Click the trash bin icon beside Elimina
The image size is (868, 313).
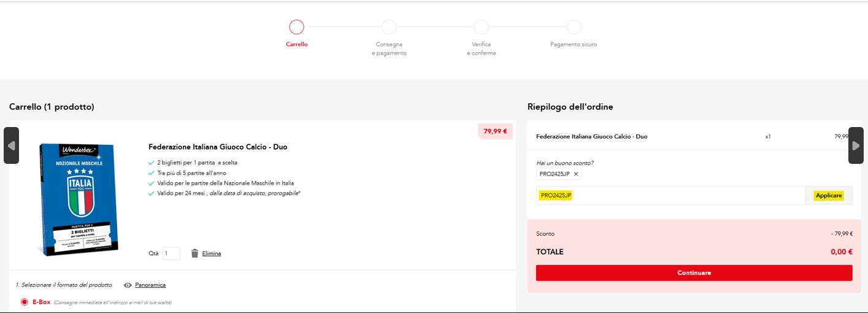195,253
